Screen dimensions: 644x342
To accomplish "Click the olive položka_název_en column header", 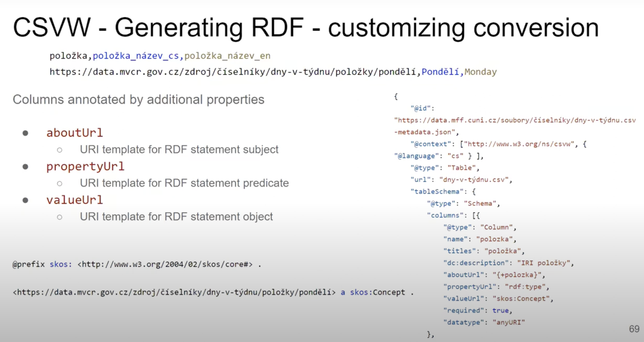I will (227, 56).
